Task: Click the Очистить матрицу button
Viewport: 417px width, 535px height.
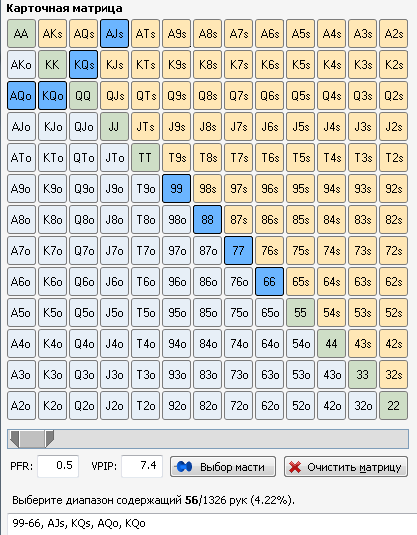Action: point(346,467)
